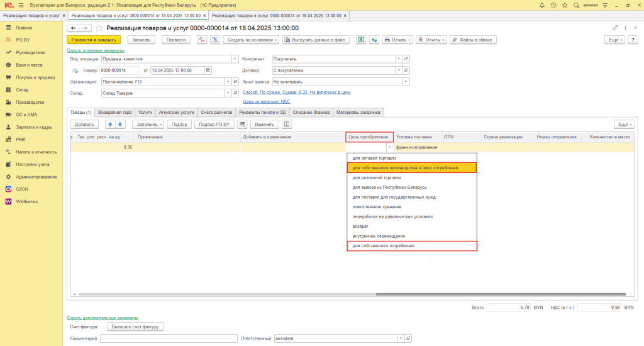The height and width of the screenshot is (346, 644).
Task: Click Выписать счет-фактуру button
Action: point(135,326)
